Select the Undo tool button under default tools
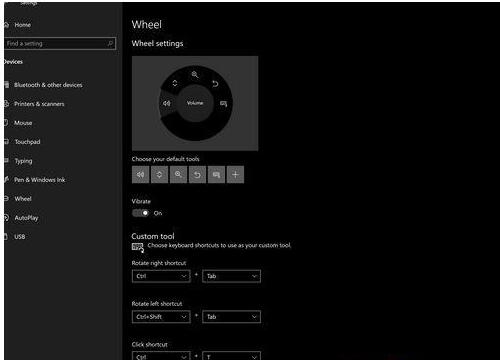The height and width of the screenshot is (360, 500). coord(197,175)
